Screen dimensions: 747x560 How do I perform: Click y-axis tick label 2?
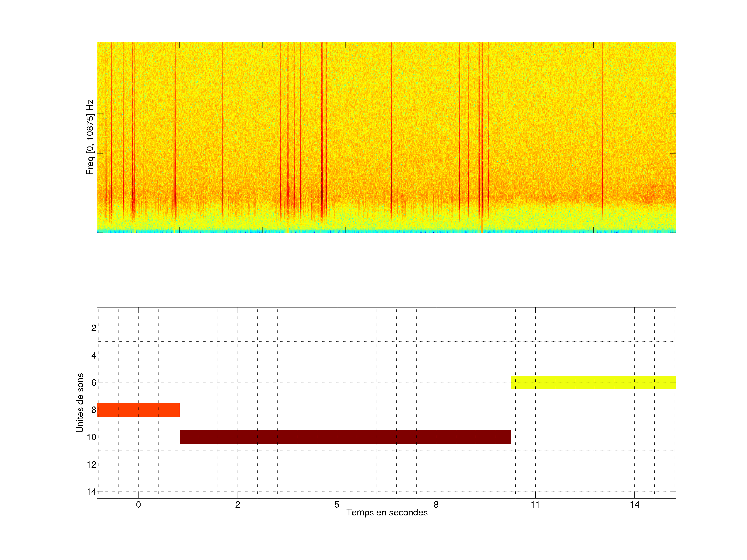(x=94, y=328)
